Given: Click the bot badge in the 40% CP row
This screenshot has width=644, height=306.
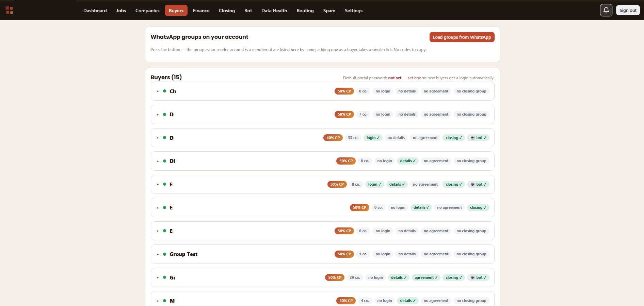Looking at the screenshot, I should 478,138.
